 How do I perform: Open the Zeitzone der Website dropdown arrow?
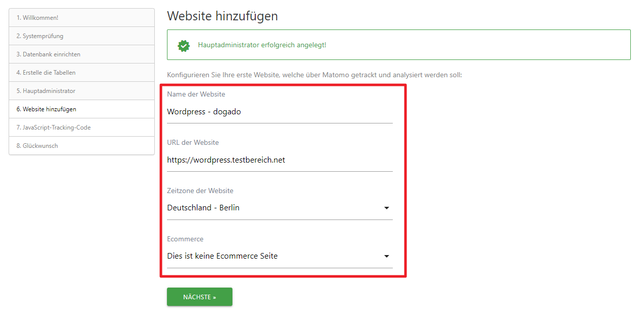pos(387,208)
